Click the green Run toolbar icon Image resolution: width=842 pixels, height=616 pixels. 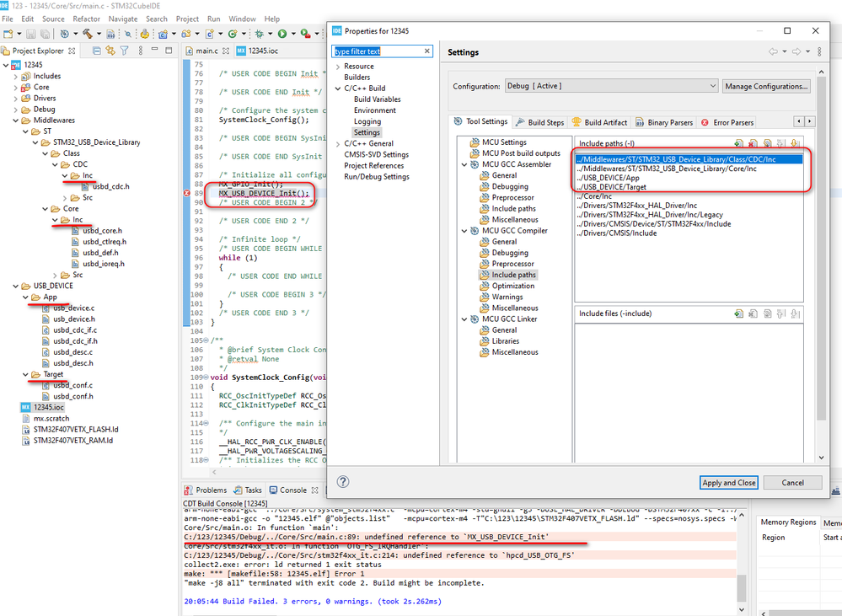click(282, 34)
